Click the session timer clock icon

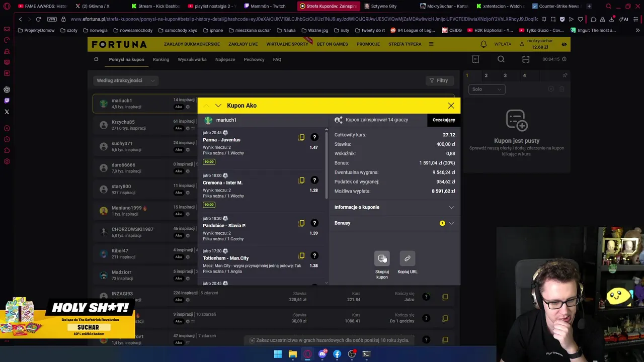tap(564, 59)
